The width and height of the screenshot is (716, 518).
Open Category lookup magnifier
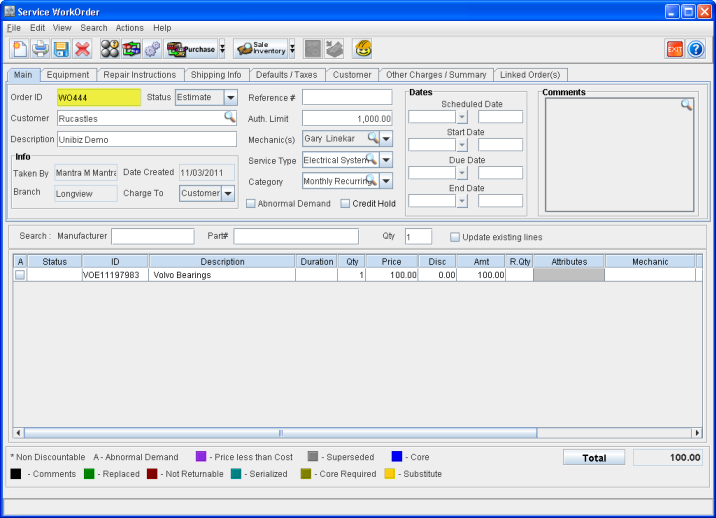372,180
